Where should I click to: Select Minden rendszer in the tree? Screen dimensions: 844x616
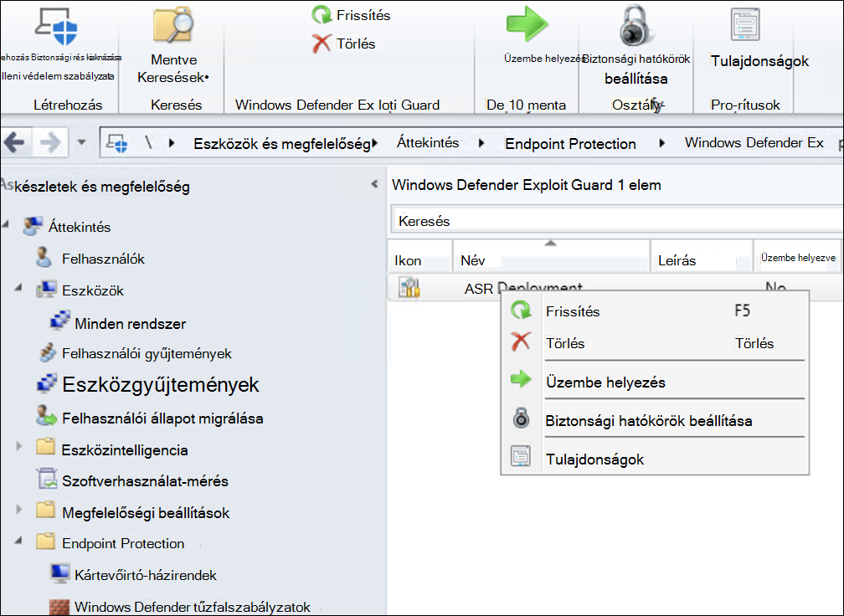[x=131, y=324]
